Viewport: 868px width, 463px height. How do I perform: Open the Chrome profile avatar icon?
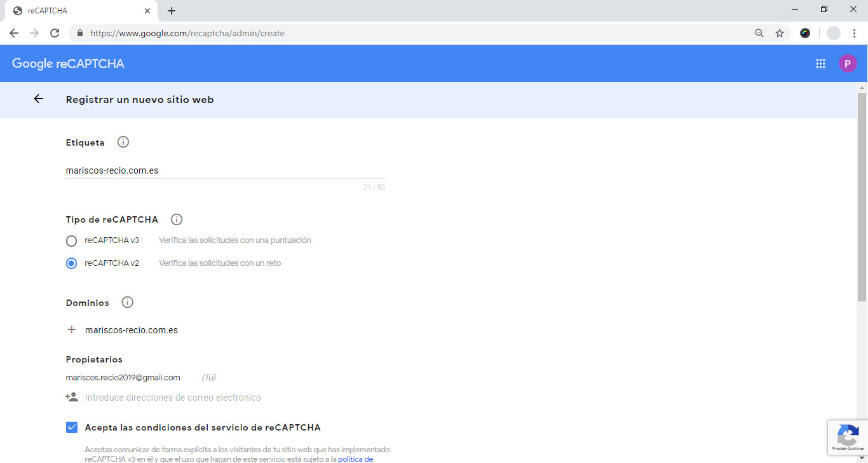tap(833, 33)
